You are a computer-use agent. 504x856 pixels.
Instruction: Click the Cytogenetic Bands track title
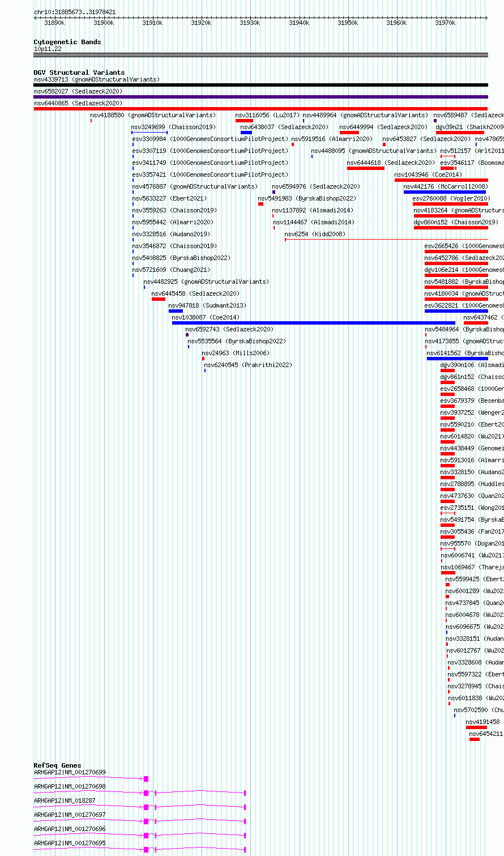point(67,42)
